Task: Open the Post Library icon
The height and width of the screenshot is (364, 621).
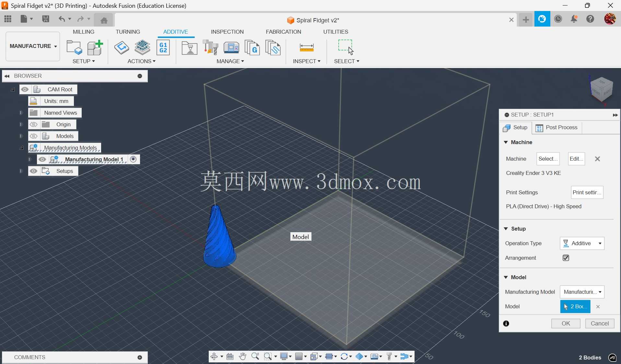Action: (252, 48)
